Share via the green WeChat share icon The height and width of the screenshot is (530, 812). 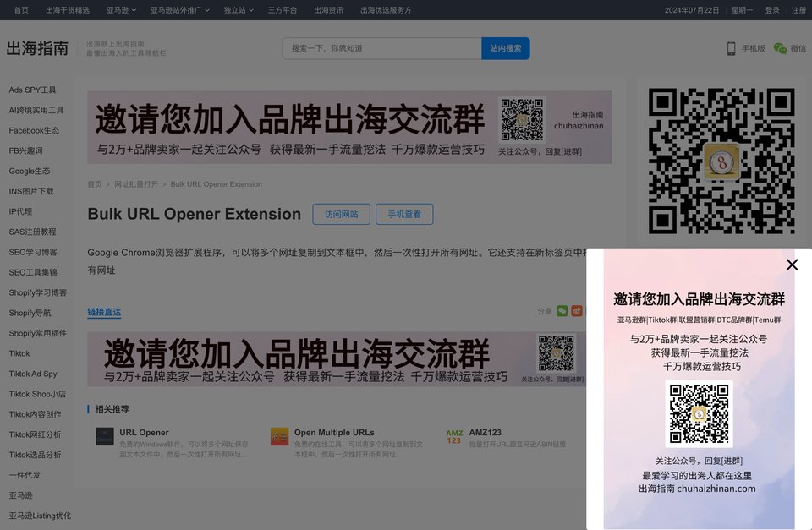(x=562, y=310)
